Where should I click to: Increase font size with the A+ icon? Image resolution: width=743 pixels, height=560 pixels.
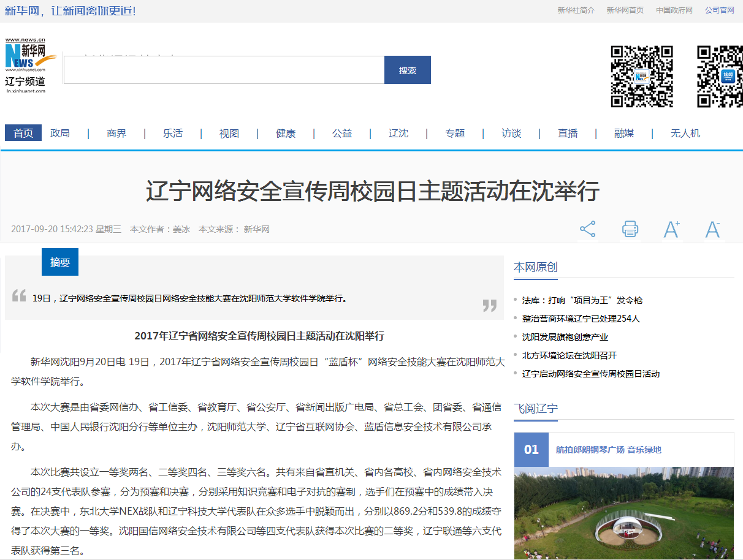click(671, 229)
